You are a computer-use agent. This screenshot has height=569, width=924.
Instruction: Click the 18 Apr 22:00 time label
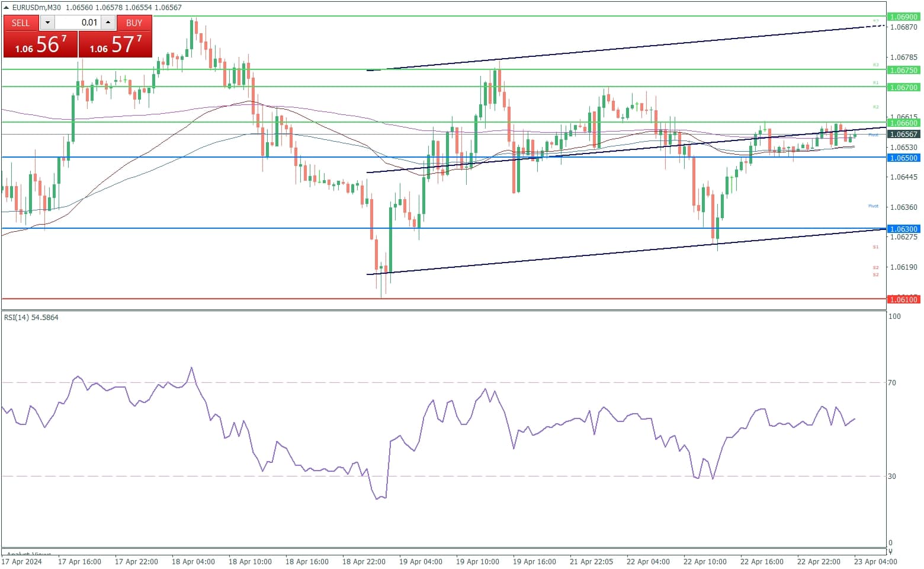click(x=364, y=562)
